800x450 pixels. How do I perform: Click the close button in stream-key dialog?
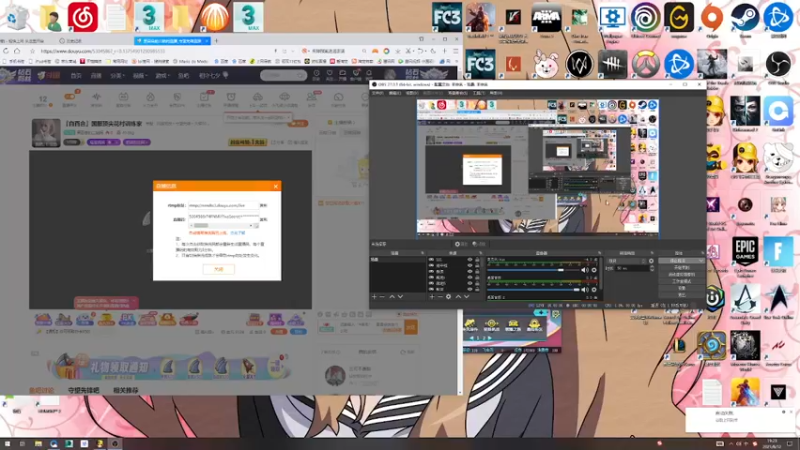coord(219,269)
